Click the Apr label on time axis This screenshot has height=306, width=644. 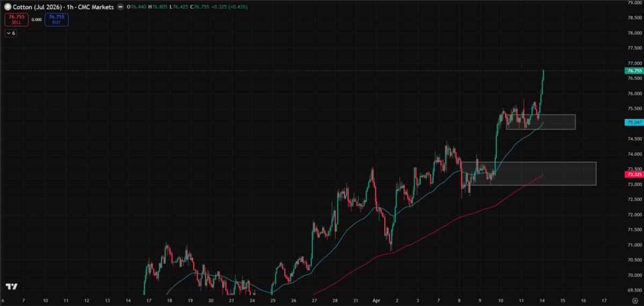tap(376, 301)
